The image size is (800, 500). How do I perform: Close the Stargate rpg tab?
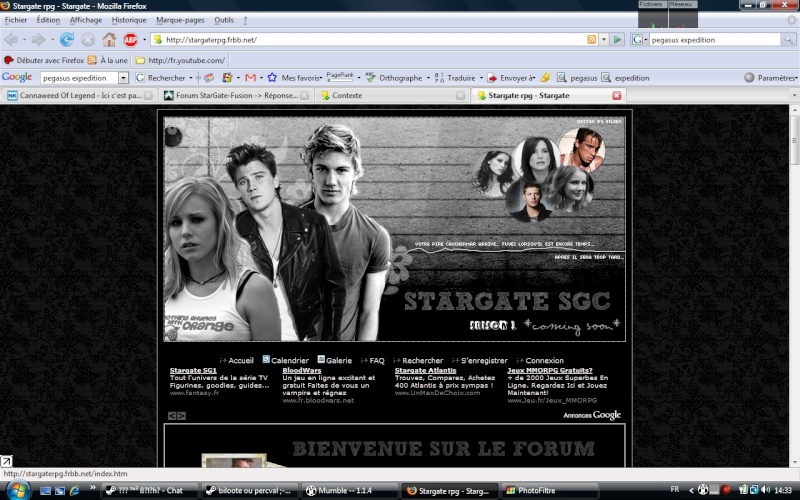(617, 95)
